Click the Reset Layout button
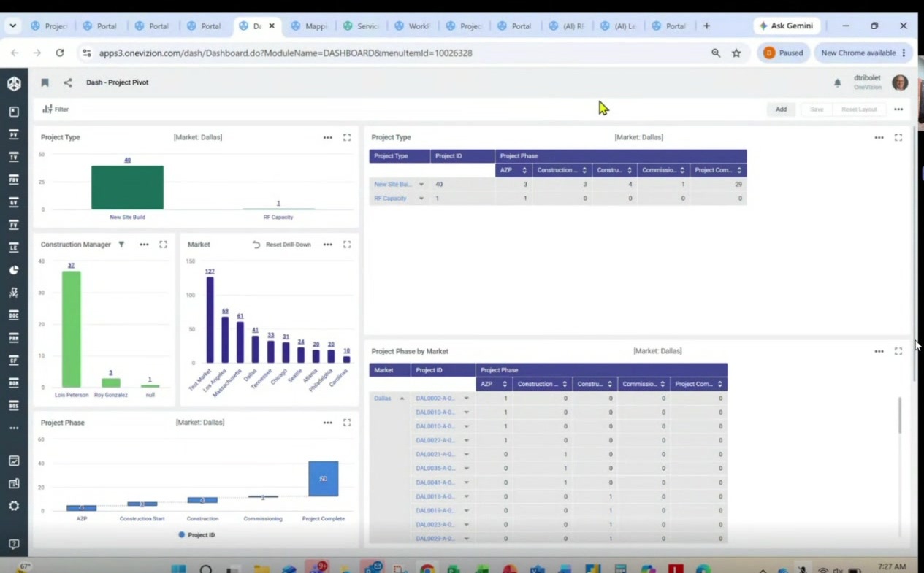 pos(859,109)
